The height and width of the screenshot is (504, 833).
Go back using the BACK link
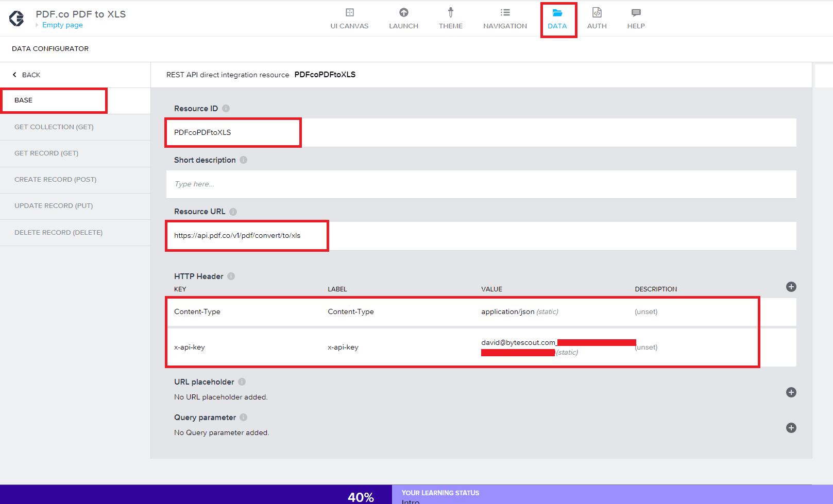click(x=27, y=75)
